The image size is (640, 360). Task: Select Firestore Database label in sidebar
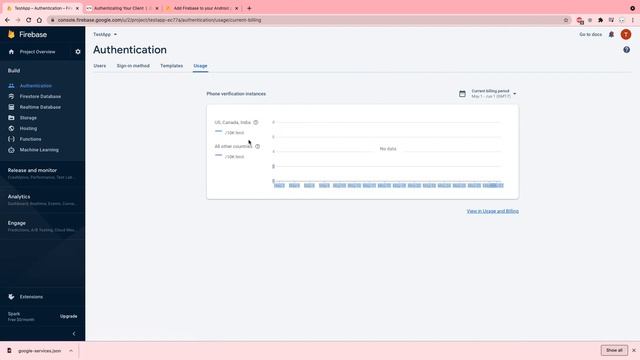tap(40, 96)
